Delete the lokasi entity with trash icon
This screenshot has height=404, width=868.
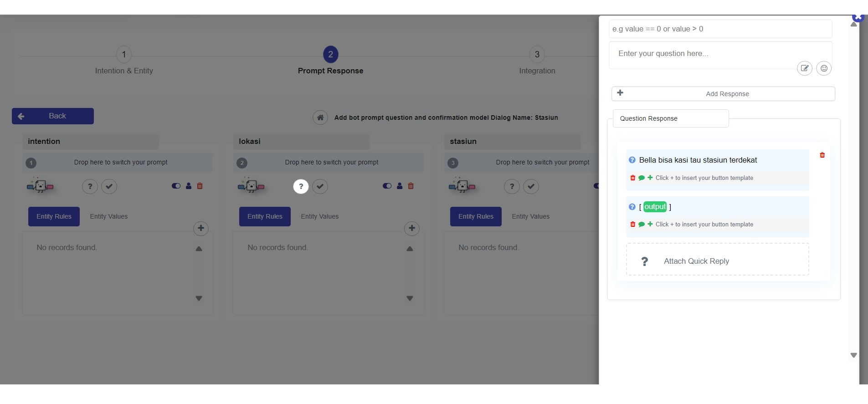tap(411, 186)
